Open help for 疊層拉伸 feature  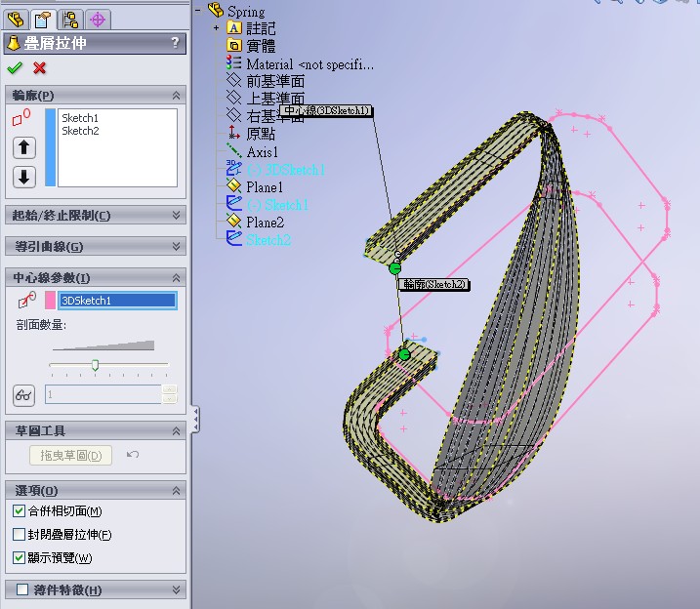click(175, 43)
